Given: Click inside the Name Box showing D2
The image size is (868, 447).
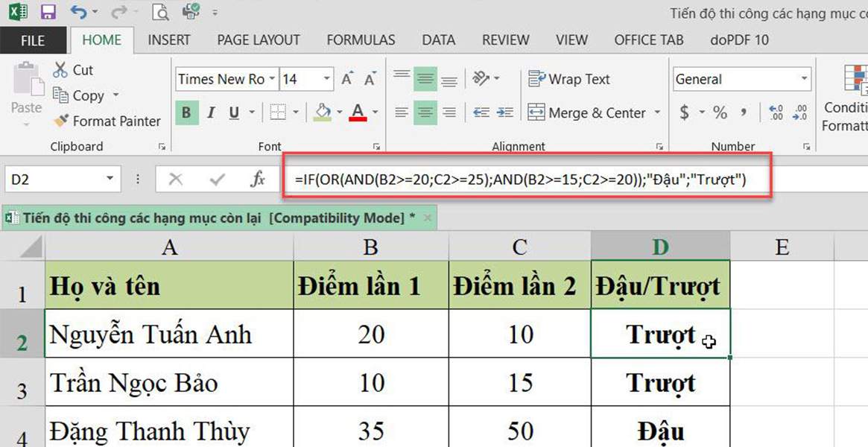Looking at the screenshot, I should 52,178.
